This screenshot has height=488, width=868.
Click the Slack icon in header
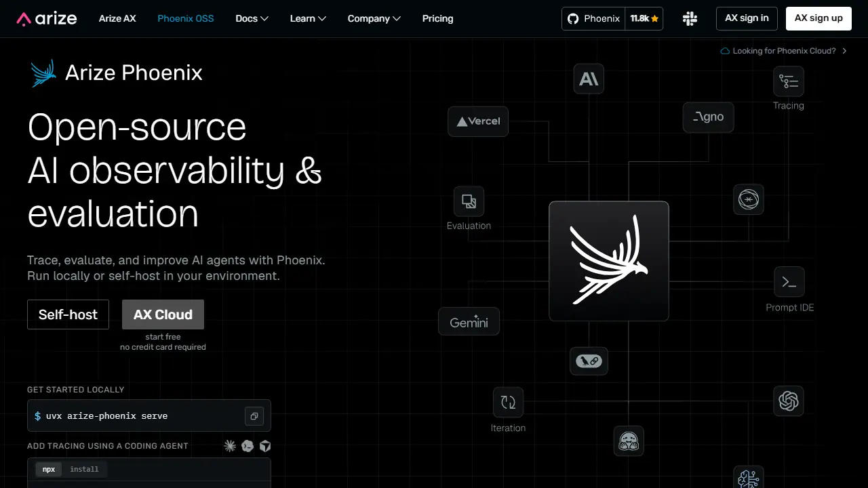coord(690,19)
